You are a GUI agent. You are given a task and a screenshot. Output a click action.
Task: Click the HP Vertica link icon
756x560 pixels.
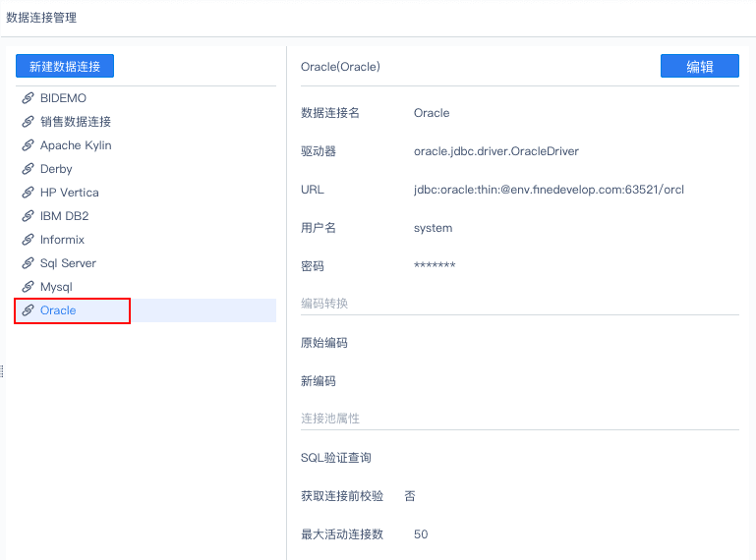[28, 193]
